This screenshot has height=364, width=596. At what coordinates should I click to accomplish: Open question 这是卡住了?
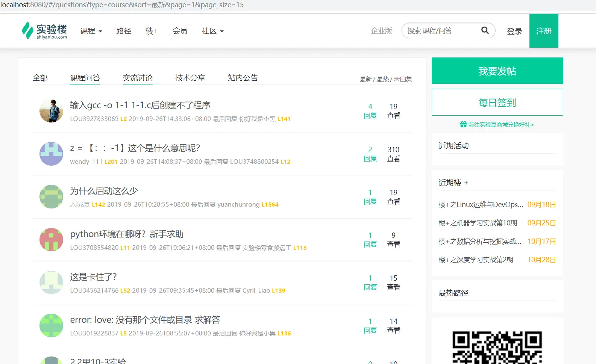click(x=93, y=277)
